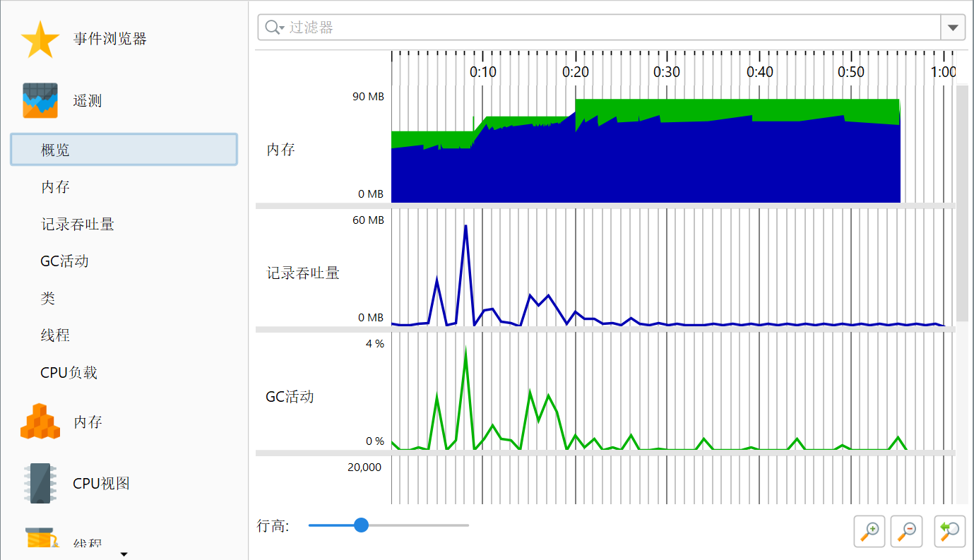Select 概览 in the sidebar
Screen dimensions: 974x560
pos(124,150)
